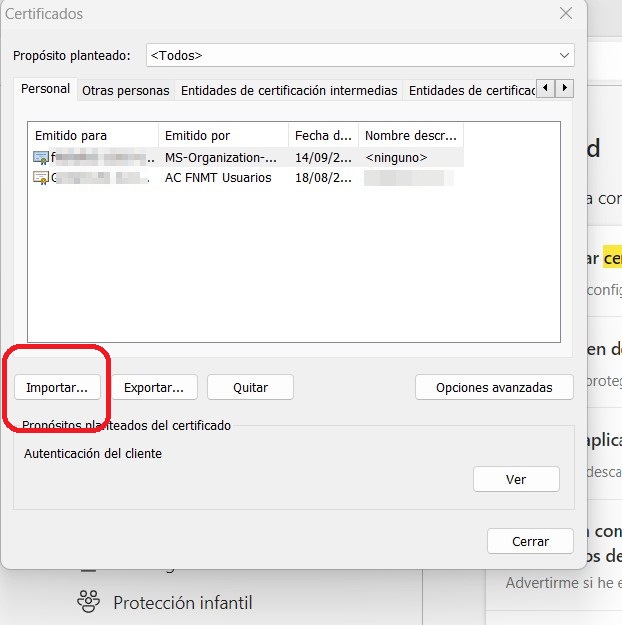
Task: Switch to the Otras personas tab
Action: (126, 91)
